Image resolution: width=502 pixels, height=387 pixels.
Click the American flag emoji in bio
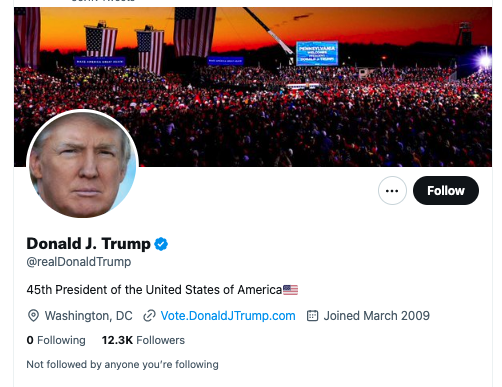(290, 290)
